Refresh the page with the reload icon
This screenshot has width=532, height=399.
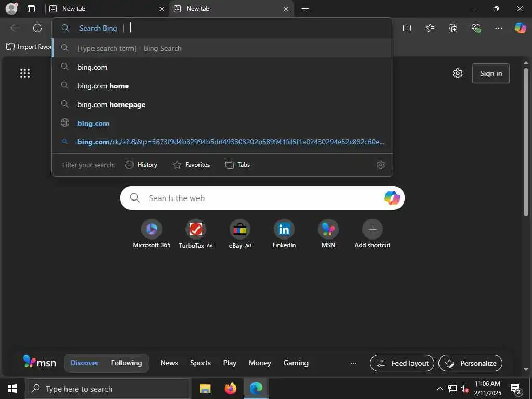(37, 28)
